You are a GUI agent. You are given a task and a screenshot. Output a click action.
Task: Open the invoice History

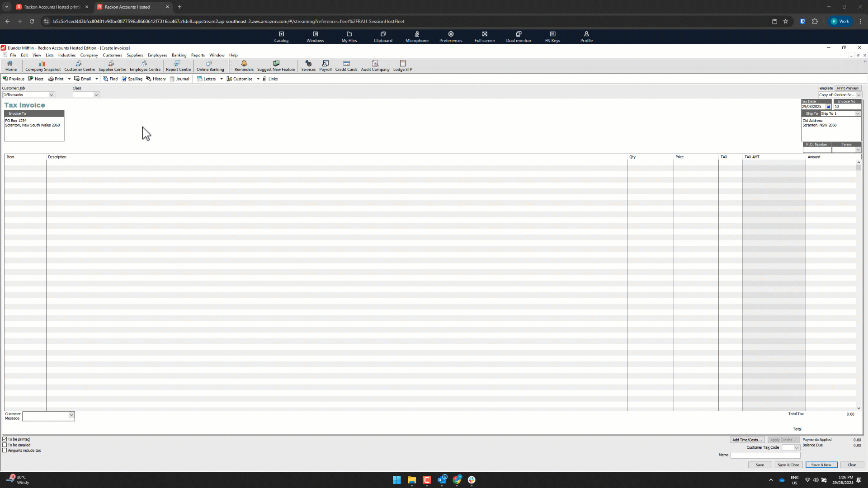tap(156, 79)
